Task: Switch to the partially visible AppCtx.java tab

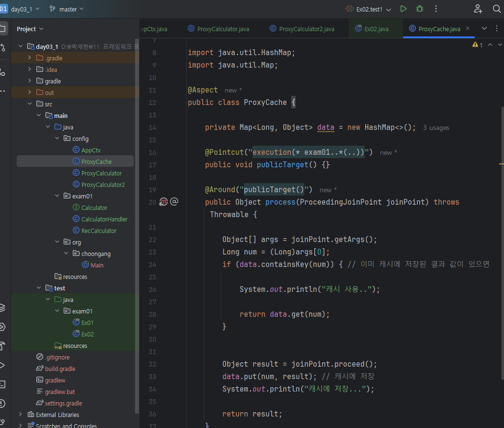Action: pyautogui.click(x=154, y=29)
